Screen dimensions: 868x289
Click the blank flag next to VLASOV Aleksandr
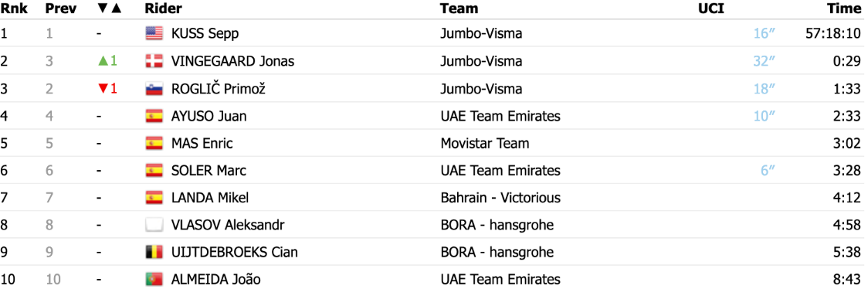point(154,225)
